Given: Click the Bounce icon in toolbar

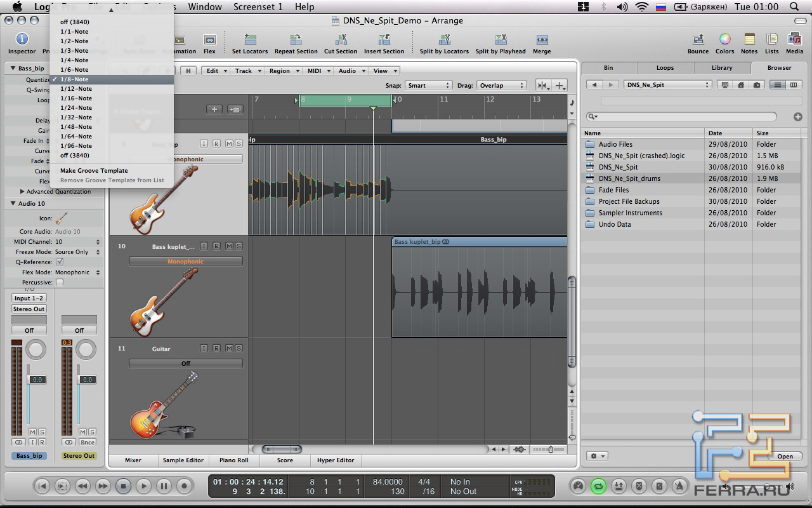Looking at the screenshot, I should (x=698, y=40).
